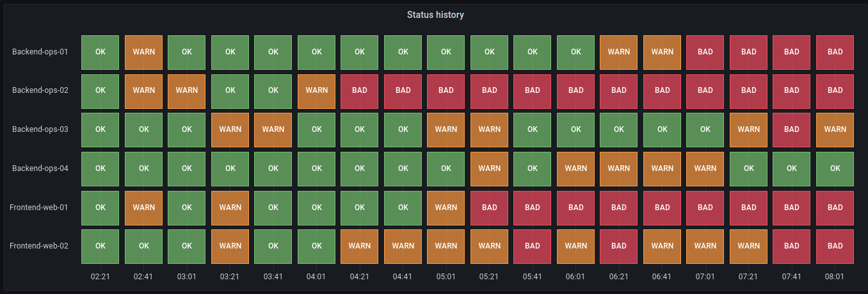Viewport: 868px width, 294px height.
Task: Open the Status history panel title menu
Action: tap(435, 15)
